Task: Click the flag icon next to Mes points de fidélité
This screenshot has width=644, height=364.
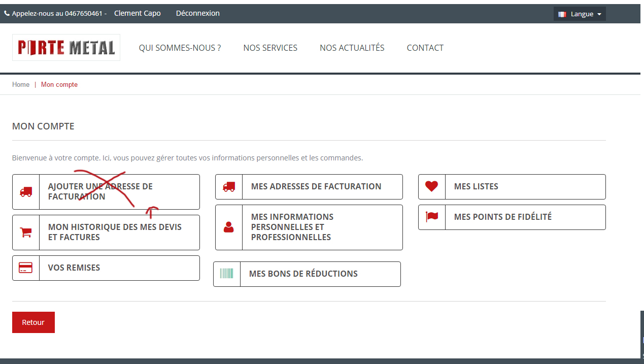Action: [x=432, y=217]
